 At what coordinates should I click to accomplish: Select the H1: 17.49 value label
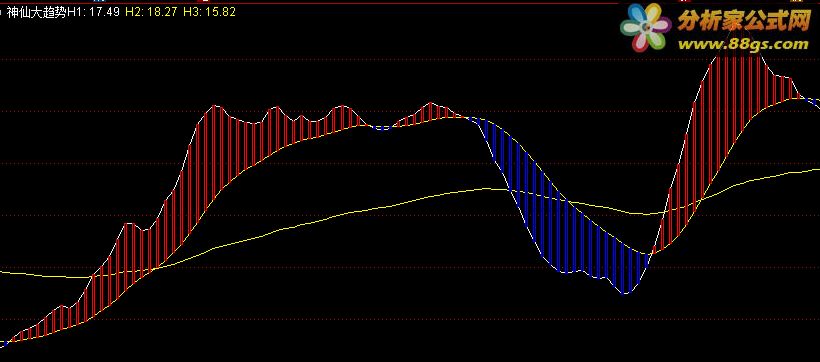tap(94, 12)
